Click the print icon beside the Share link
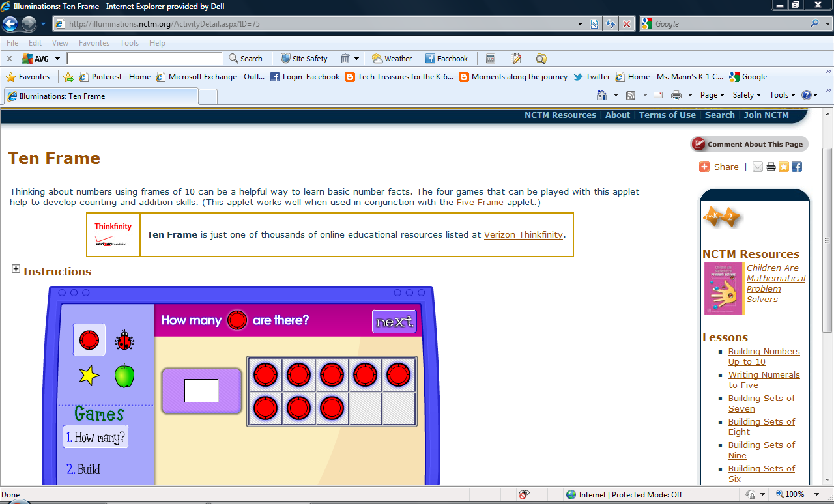834x504 pixels. click(771, 167)
